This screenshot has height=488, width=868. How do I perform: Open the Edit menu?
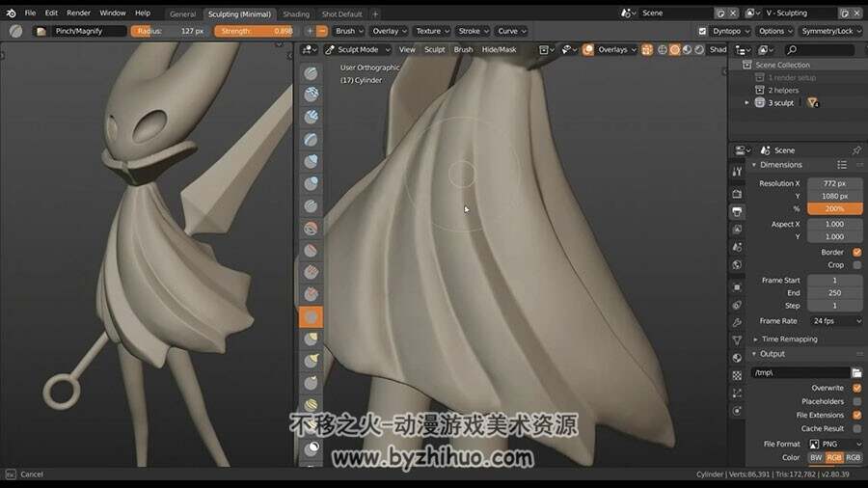pyautogui.click(x=51, y=13)
